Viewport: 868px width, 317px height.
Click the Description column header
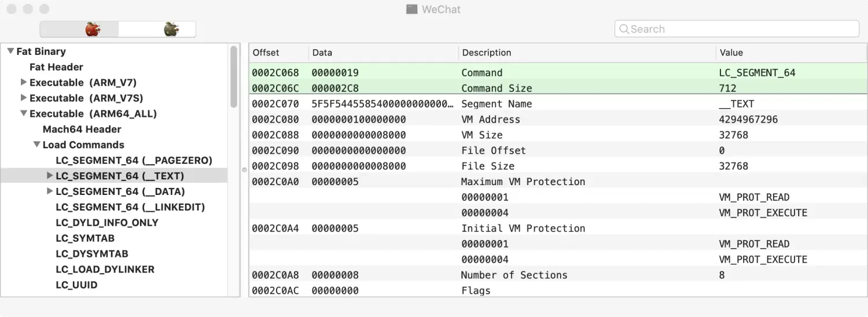(486, 53)
